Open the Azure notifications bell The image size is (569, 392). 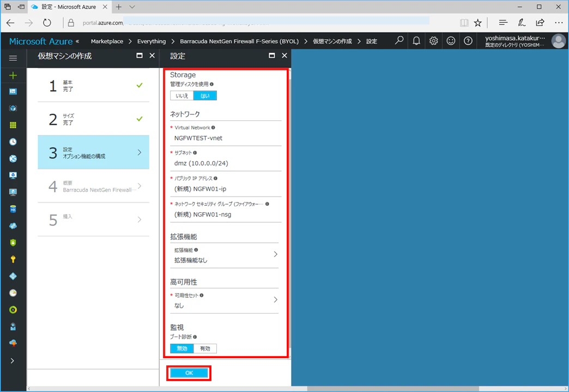pos(416,41)
